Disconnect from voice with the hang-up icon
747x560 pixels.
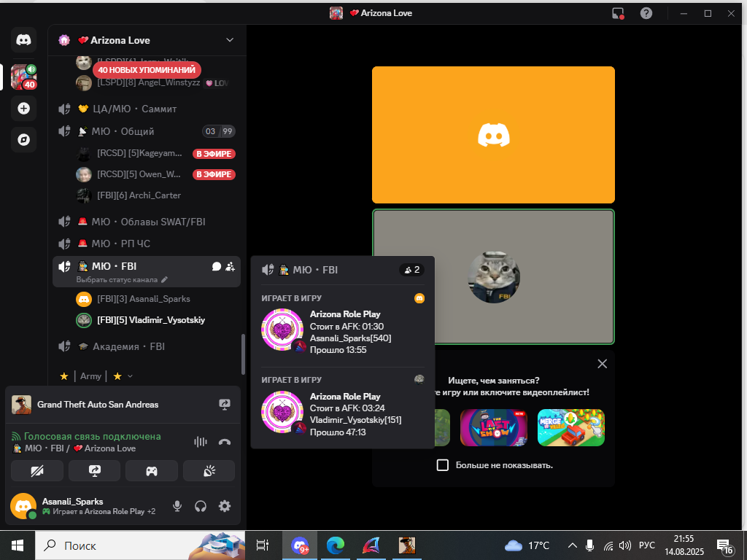[225, 442]
